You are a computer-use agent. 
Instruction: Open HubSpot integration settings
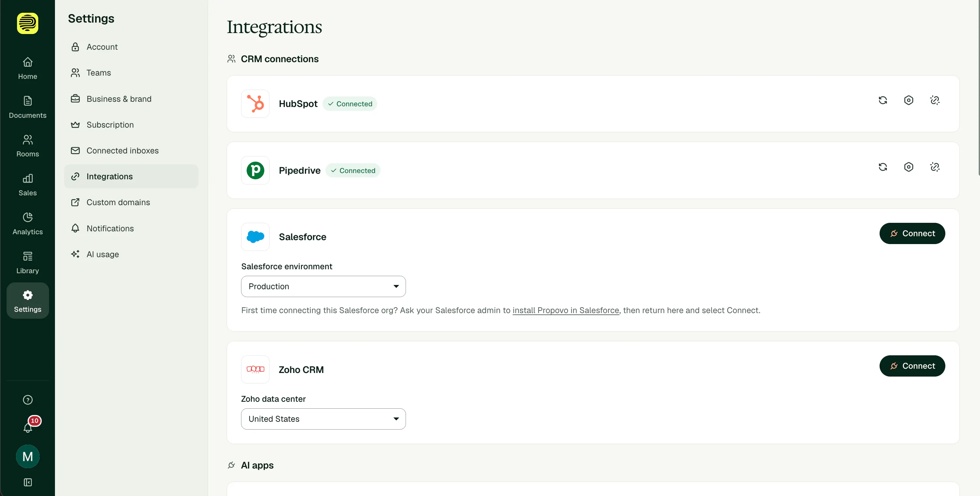(908, 100)
